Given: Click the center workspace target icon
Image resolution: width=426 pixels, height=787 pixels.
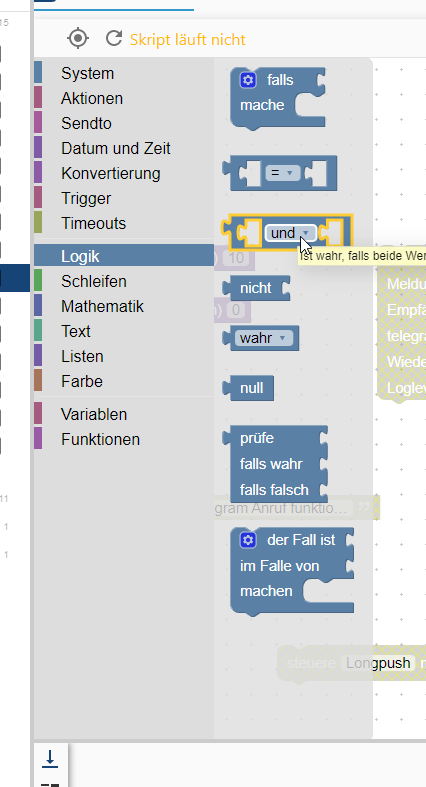Looking at the screenshot, I should [78, 39].
